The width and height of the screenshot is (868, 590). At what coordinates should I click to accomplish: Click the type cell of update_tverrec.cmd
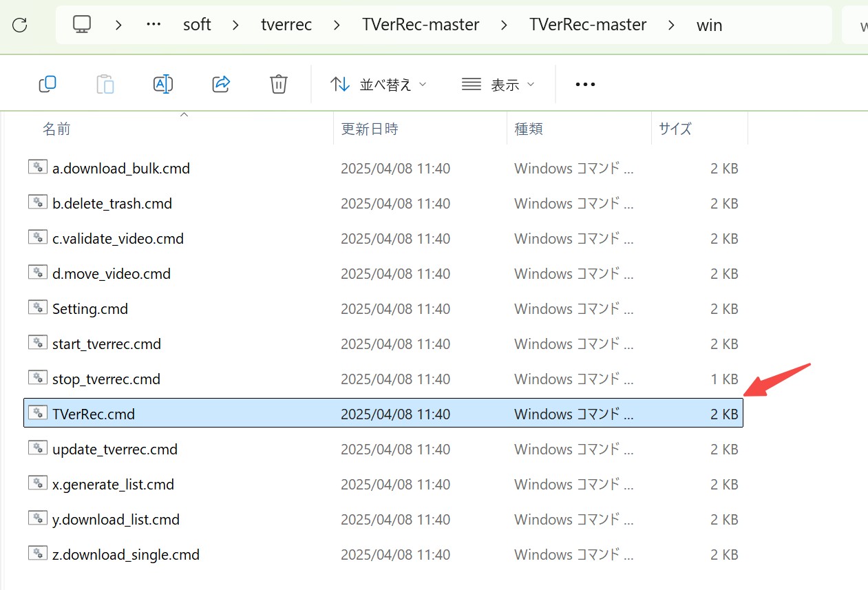click(574, 449)
